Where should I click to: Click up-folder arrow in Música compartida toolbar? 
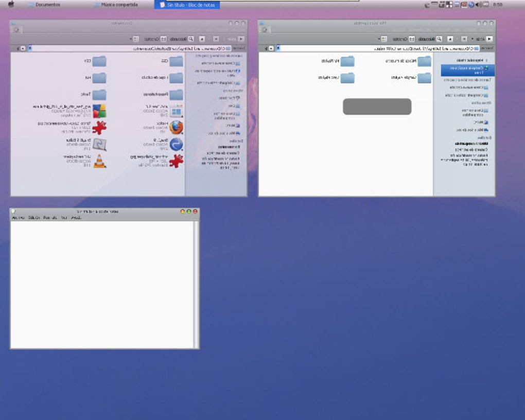click(x=450, y=39)
